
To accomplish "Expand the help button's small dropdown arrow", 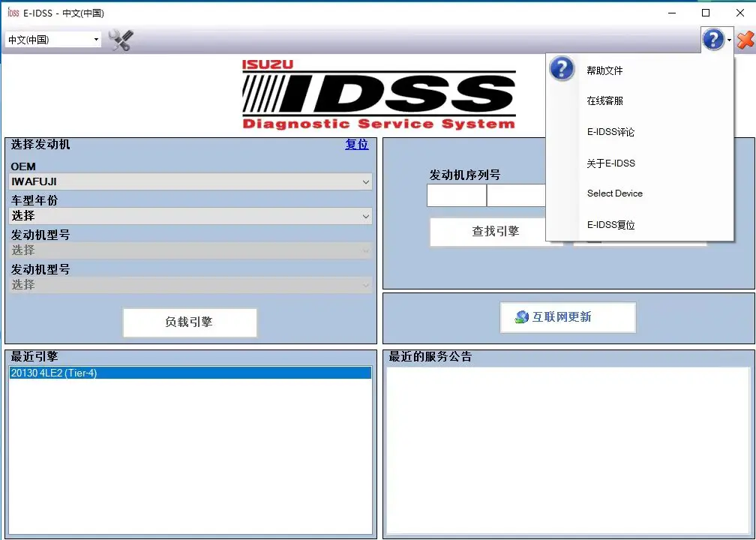I will [x=730, y=40].
